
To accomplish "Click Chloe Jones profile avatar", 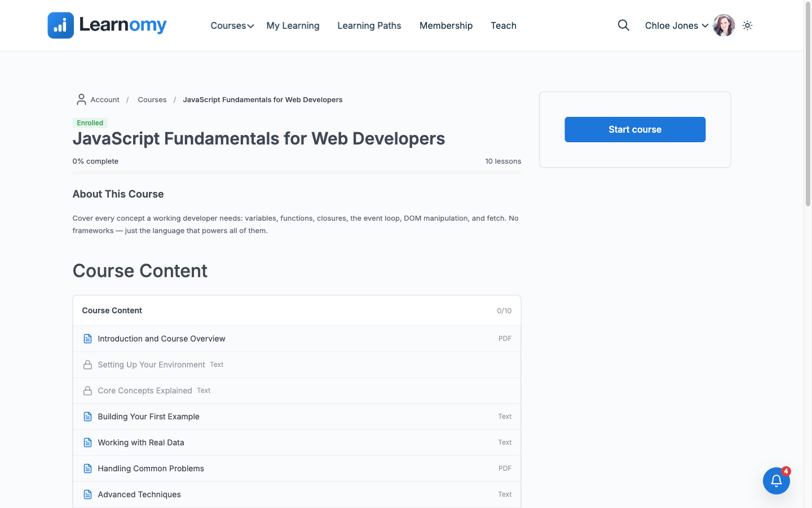I will tap(724, 25).
